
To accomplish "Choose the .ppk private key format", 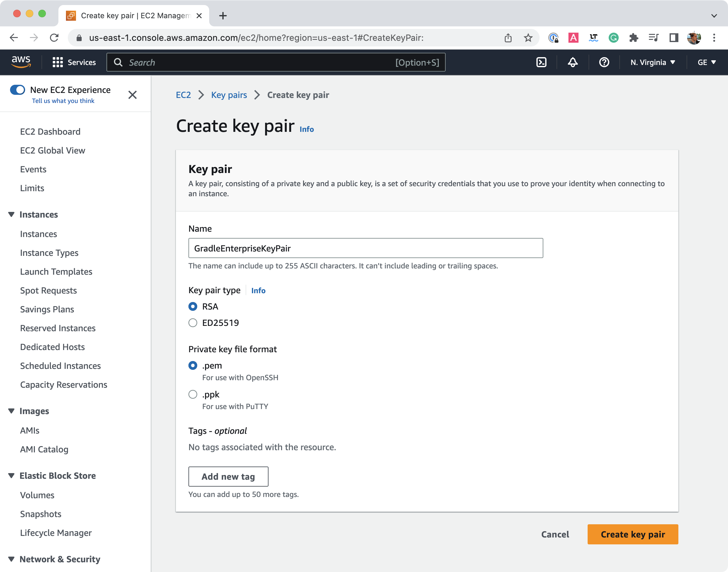I will click(x=193, y=394).
